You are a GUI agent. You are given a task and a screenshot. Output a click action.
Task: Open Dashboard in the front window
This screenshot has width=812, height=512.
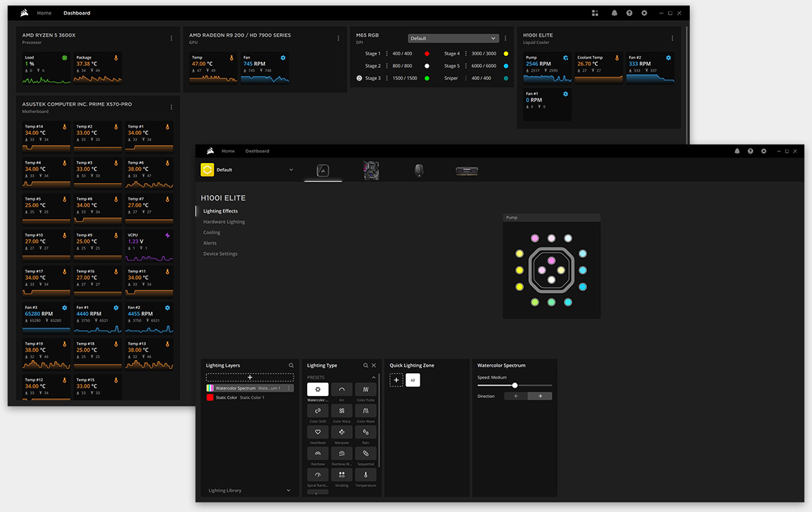click(x=258, y=151)
